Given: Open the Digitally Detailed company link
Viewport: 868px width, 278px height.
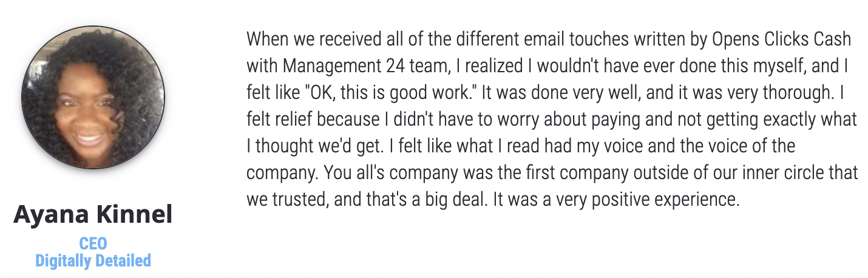Looking at the screenshot, I should (93, 261).
